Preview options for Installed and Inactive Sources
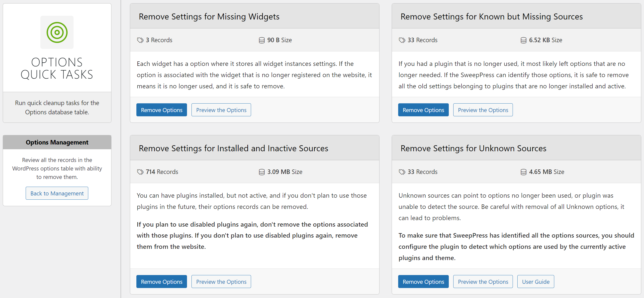The height and width of the screenshot is (298, 644). 221,282
